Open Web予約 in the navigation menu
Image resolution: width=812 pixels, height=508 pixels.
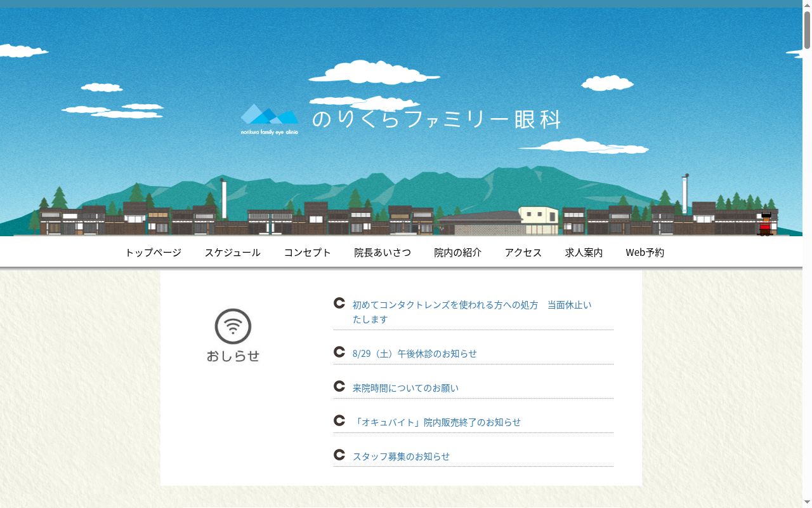[x=645, y=253]
